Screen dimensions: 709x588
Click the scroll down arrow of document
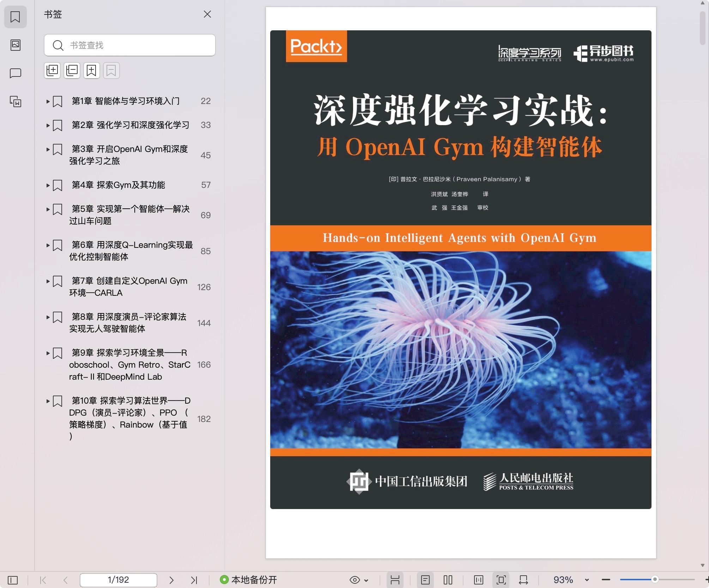(x=702, y=565)
